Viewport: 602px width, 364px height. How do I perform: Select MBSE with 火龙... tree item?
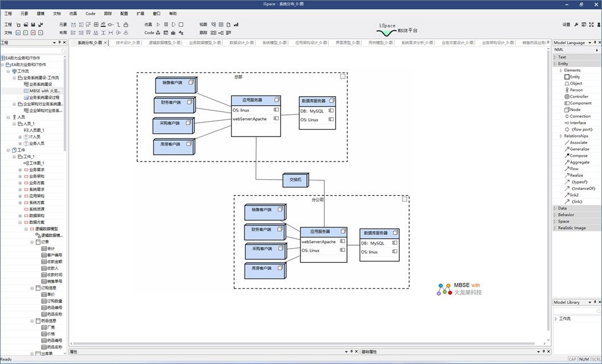45,90
